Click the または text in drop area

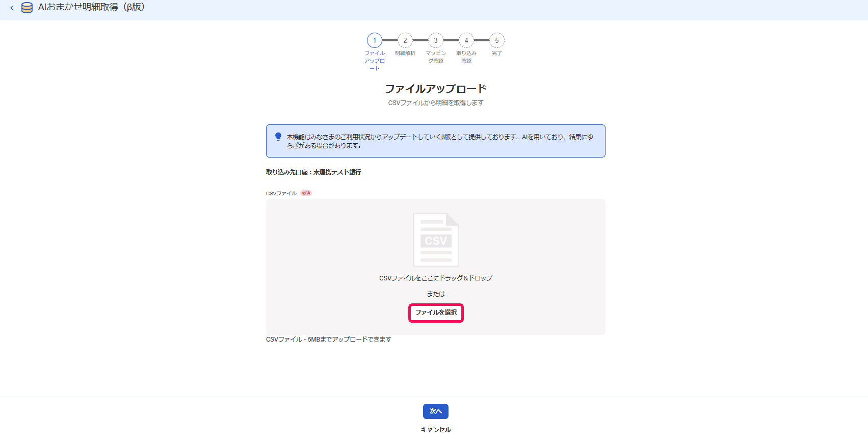click(436, 294)
